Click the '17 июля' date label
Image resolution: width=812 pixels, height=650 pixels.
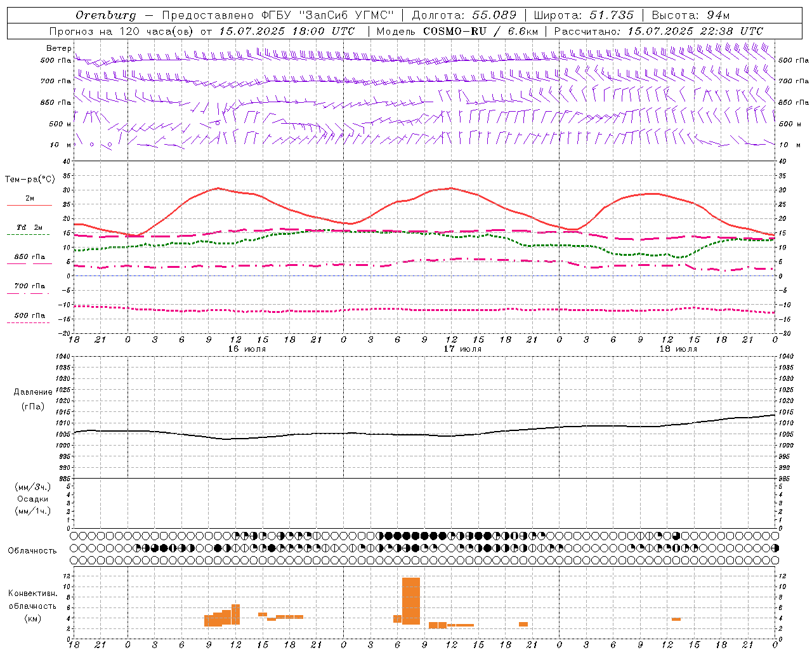(462, 349)
